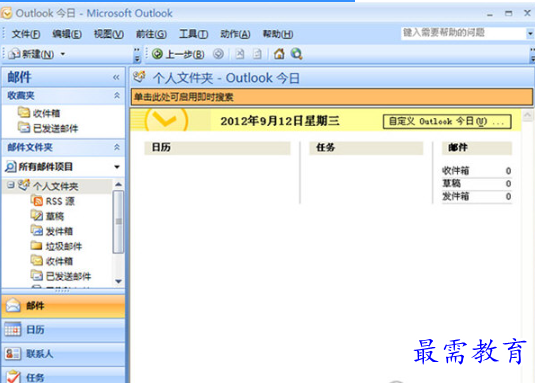This screenshot has width=535, height=383.
Task: Click the Outlook Today header icon
Action: click(139, 77)
